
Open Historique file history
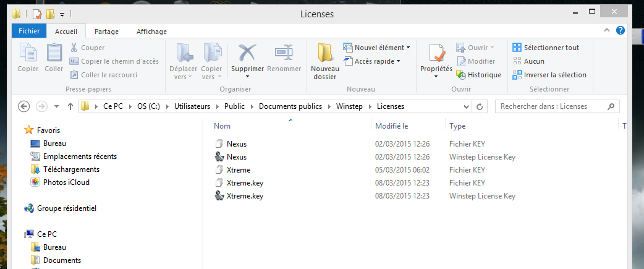[x=478, y=75]
